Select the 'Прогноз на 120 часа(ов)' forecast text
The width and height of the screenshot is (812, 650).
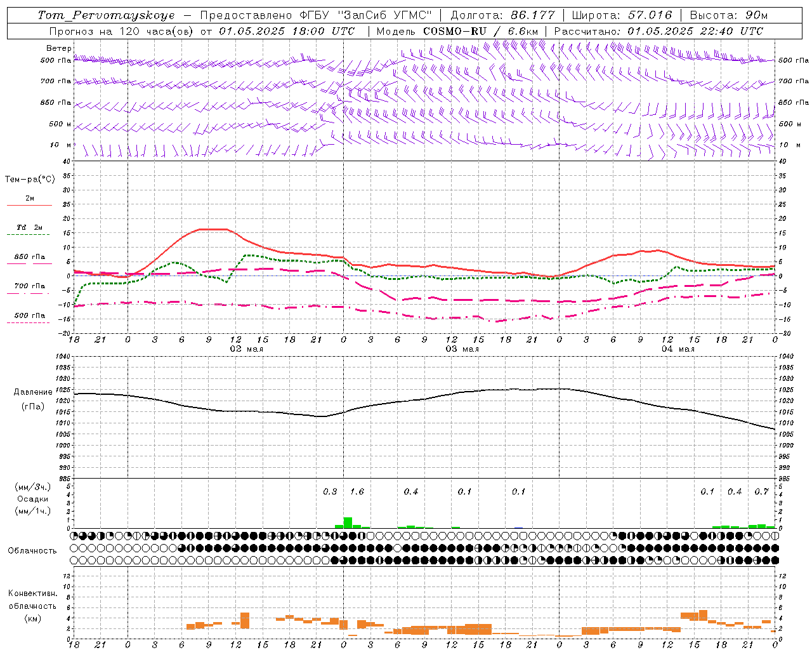coord(122,31)
